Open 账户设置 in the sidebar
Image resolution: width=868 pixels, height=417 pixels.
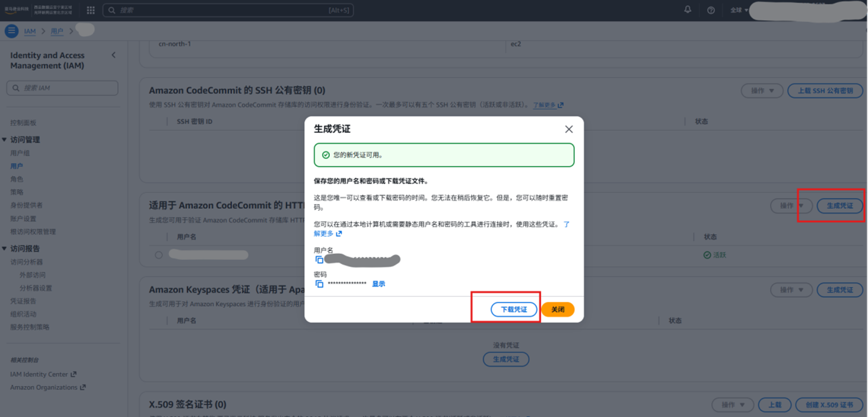pyautogui.click(x=23, y=219)
